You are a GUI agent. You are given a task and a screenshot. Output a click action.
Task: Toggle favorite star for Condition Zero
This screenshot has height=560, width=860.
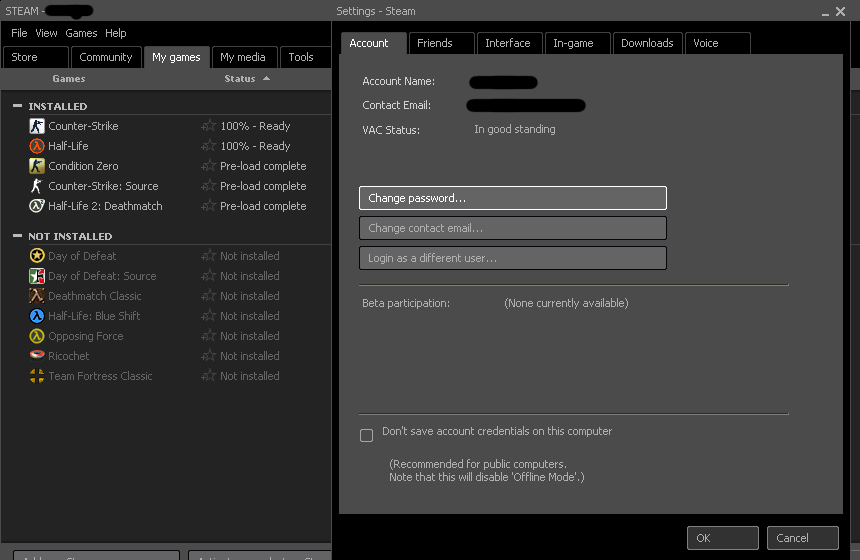208,166
